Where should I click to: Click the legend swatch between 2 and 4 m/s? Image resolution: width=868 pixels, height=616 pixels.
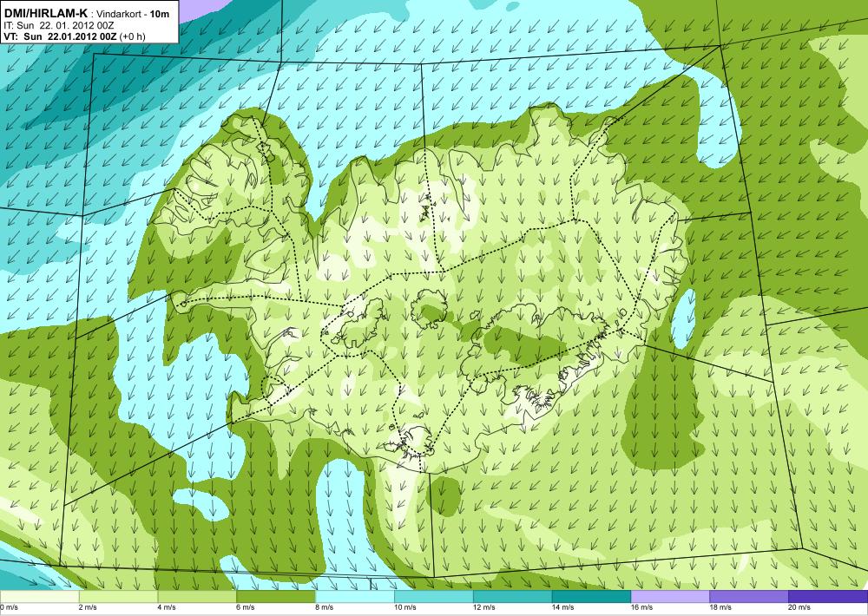(118, 597)
